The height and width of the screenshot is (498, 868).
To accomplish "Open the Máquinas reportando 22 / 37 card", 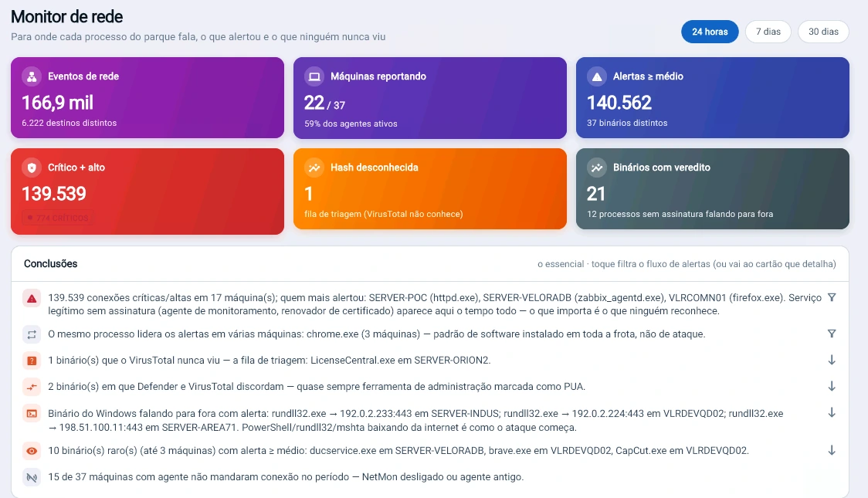I will pyautogui.click(x=430, y=98).
